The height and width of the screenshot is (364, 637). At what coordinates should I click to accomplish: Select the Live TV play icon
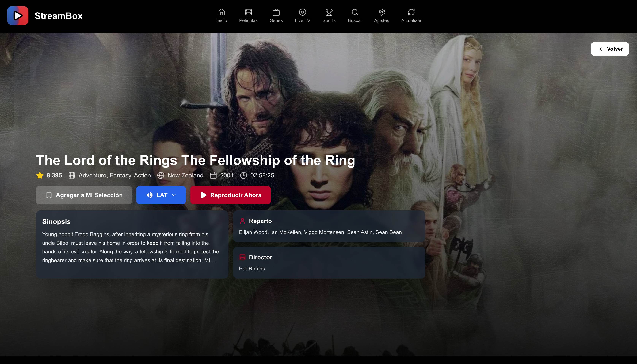302,12
